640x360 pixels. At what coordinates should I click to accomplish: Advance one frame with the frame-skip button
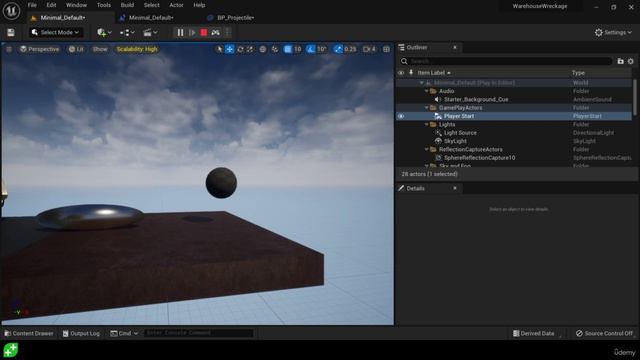coord(192,33)
